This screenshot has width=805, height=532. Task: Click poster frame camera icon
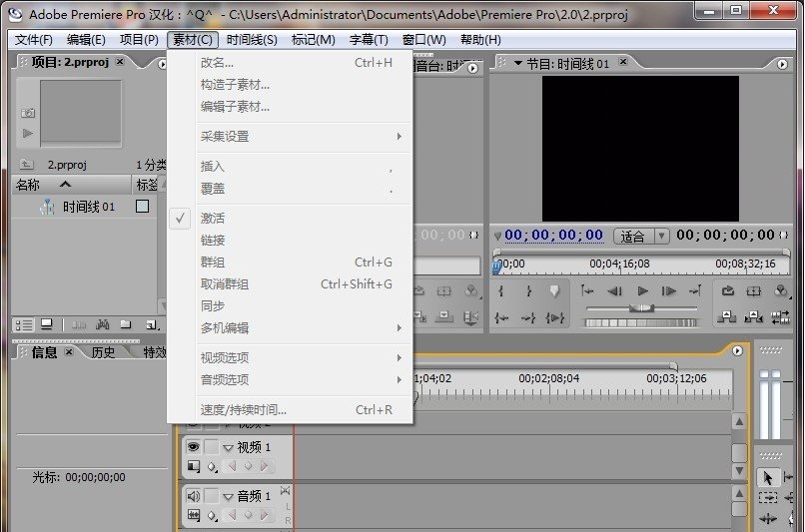[x=28, y=113]
